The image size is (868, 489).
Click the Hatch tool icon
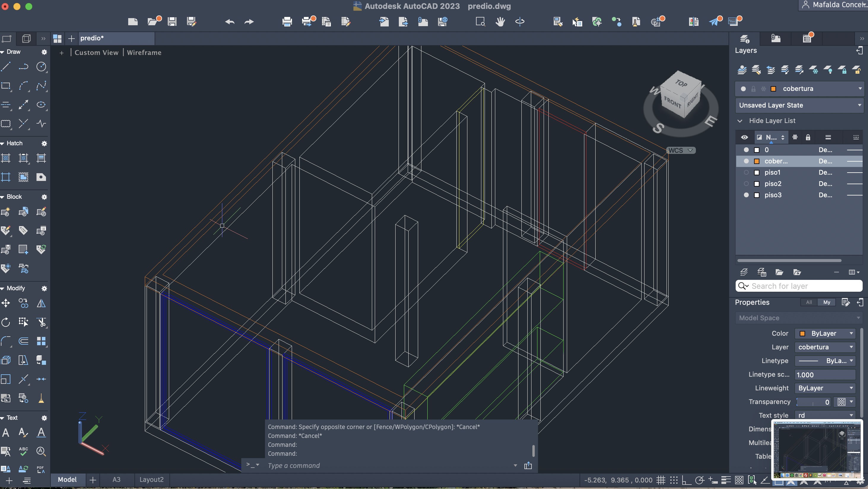coord(6,158)
